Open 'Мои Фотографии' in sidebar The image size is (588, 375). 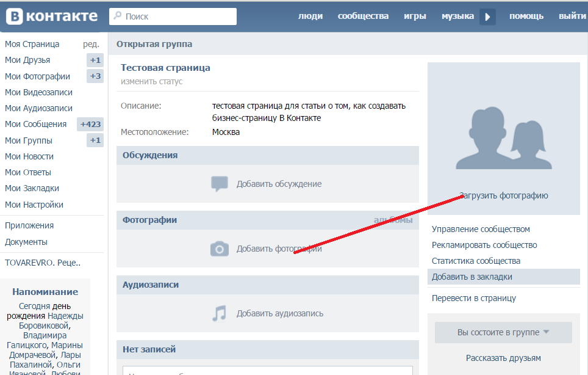tap(37, 76)
